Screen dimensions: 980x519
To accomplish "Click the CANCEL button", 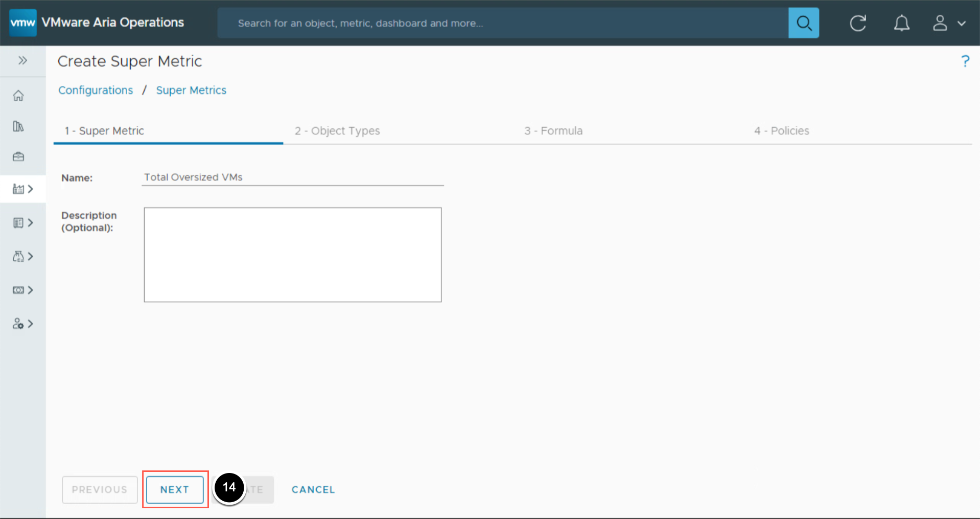I will [313, 489].
